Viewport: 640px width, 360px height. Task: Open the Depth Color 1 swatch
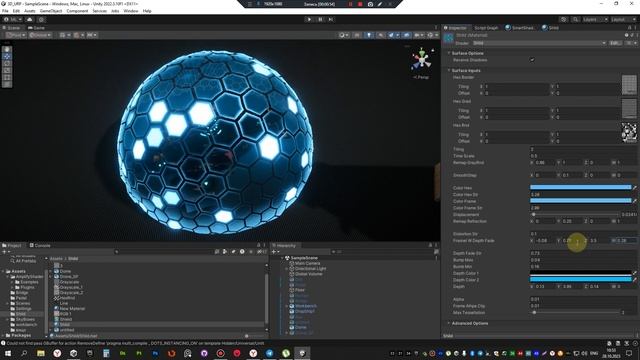[x=580, y=273]
